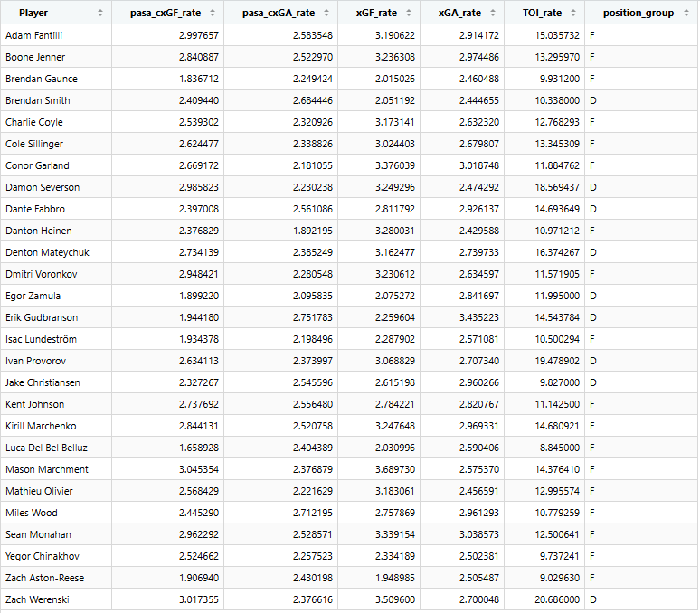Sort by Player column arrows
Image resolution: width=700 pixels, height=613 pixels.
point(100,13)
